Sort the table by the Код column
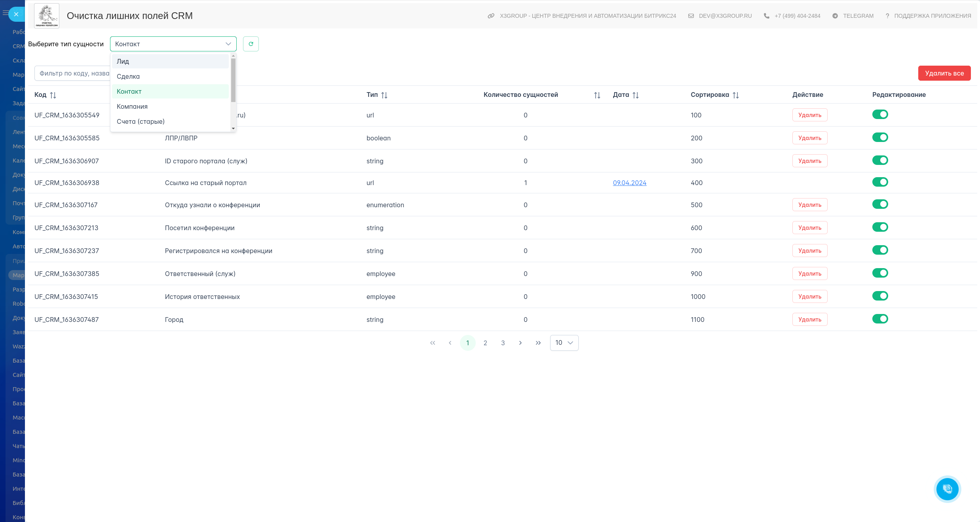This screenshot has width=980, height=522. [x=53, y=95]
